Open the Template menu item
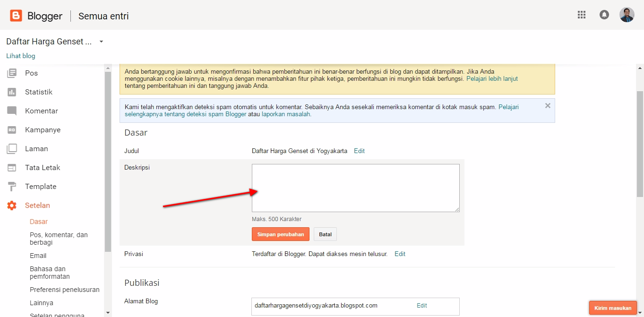This screenshot has height=317, width=644. coord(41,187)
